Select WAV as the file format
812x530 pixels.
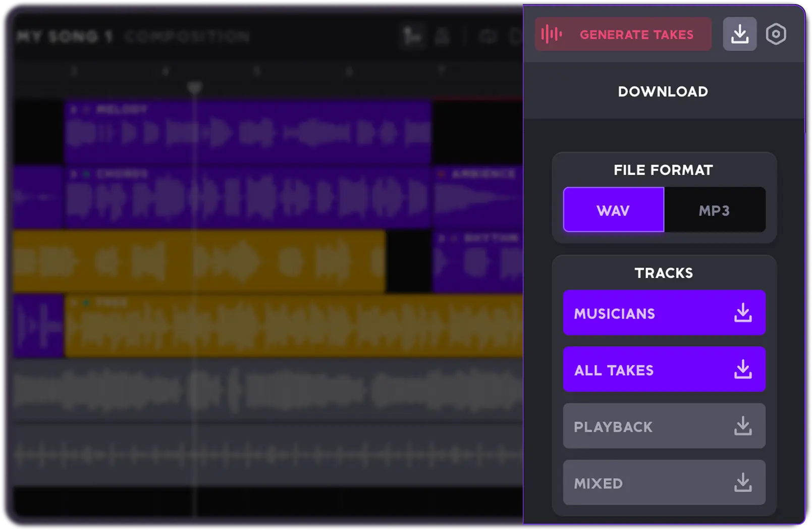coord(613,209)
